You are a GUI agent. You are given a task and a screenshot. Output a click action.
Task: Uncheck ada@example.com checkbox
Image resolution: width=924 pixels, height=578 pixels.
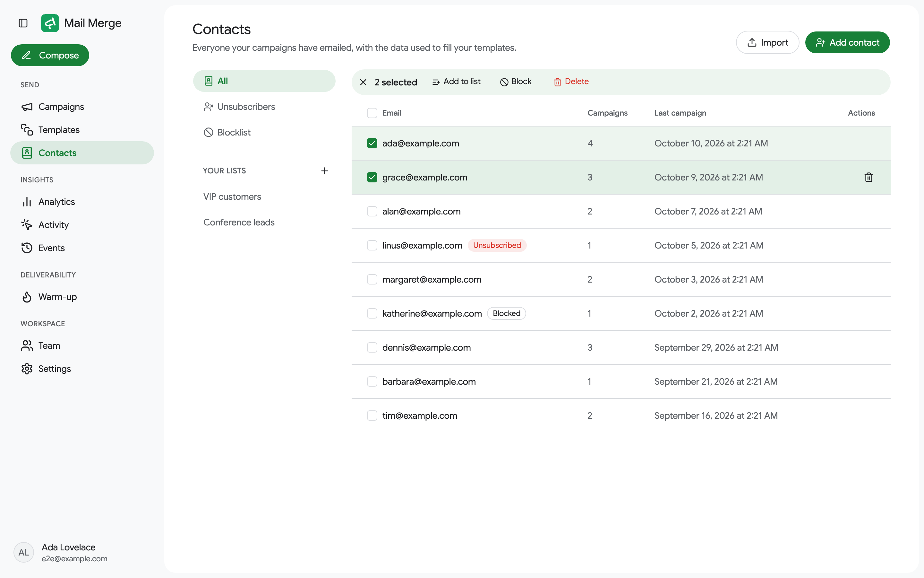[x=372, y=143]
